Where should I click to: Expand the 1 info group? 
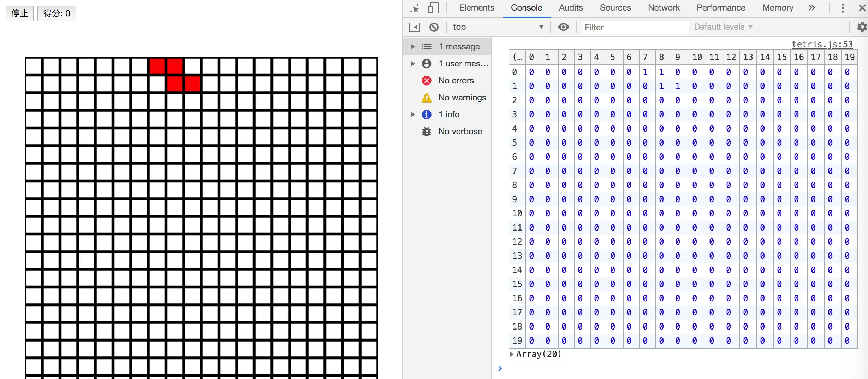412,115
